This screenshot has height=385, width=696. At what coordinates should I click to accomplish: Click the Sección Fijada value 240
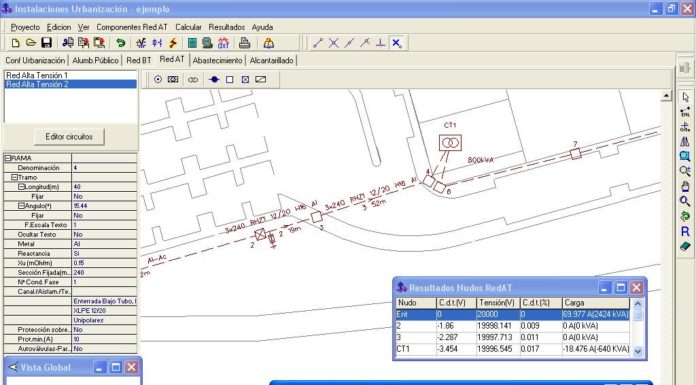(104, 273)
